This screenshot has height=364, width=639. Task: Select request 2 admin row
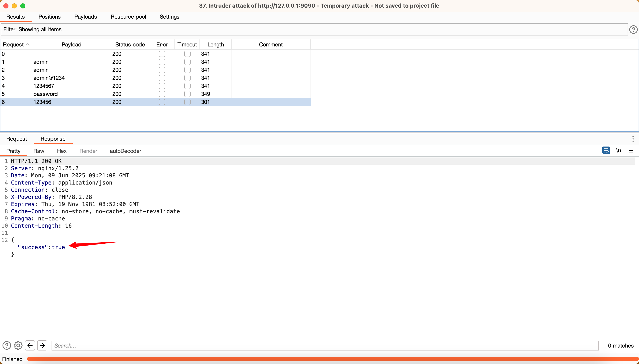tap(155, 70)
